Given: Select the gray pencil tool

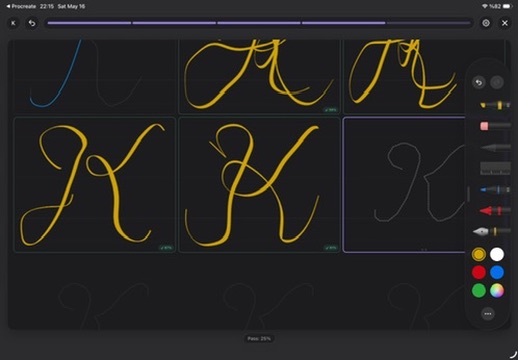Looking at the screenshot, I should [x=495, y=147].
